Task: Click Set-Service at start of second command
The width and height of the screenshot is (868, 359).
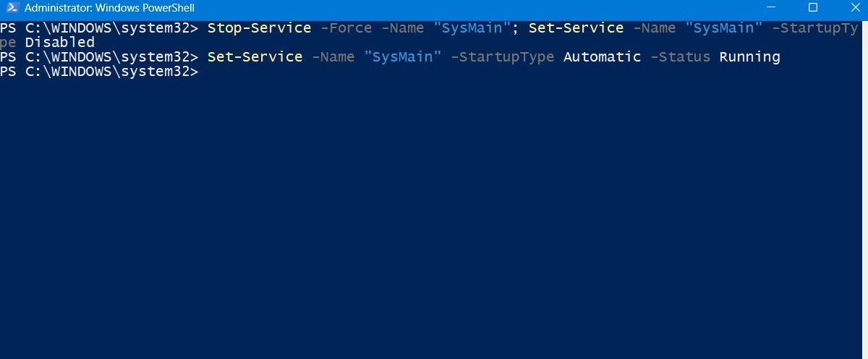Action: click(255, 57)
